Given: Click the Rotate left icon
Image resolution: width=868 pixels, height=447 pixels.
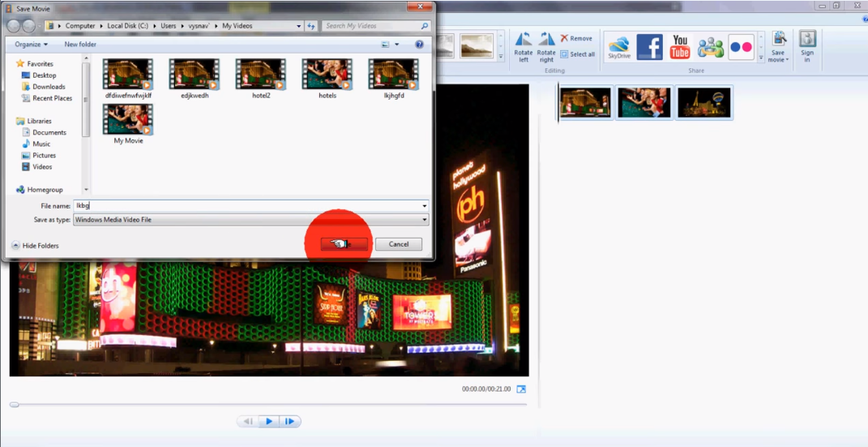Looking at the screenshot, I should click(523, 47).
